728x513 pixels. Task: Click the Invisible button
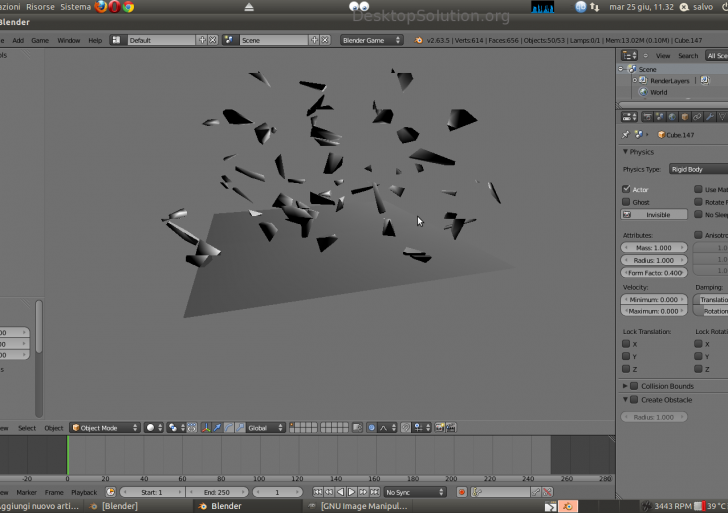pyautogui.click(x=655, y=215)
